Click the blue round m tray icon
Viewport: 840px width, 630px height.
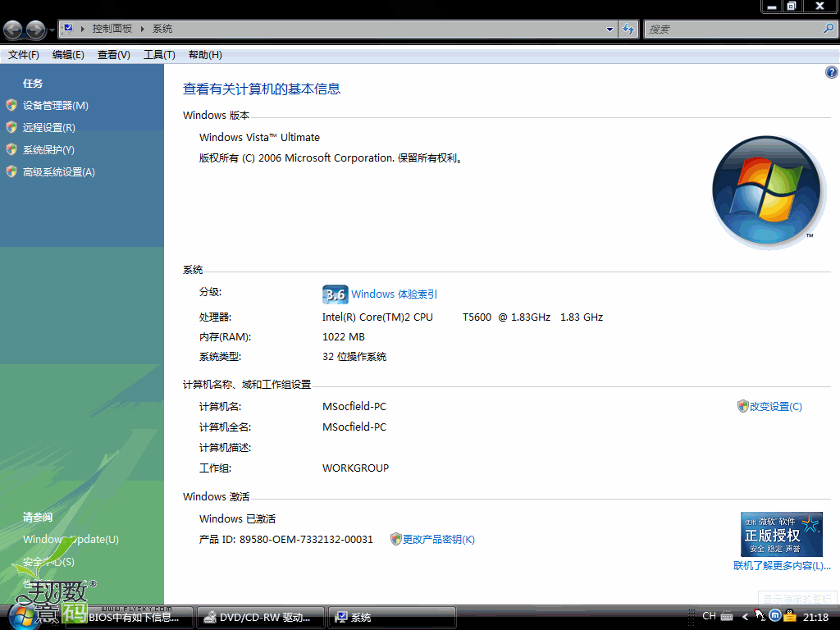(774, 615)
